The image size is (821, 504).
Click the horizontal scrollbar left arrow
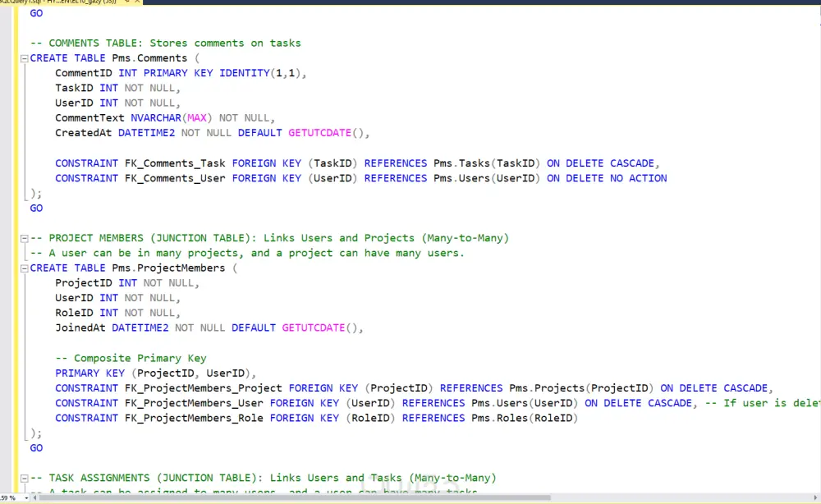pyautogui.click(x=35, y=498)
